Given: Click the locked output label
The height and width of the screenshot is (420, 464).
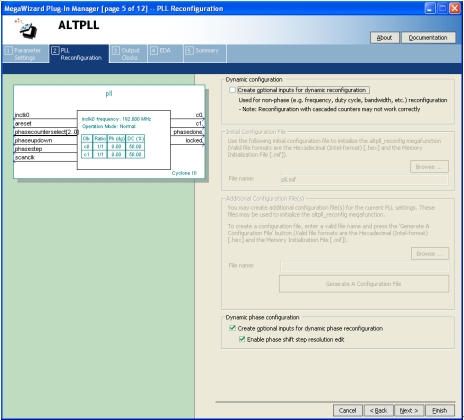Looking at the screenshot, I should [194, 140].
